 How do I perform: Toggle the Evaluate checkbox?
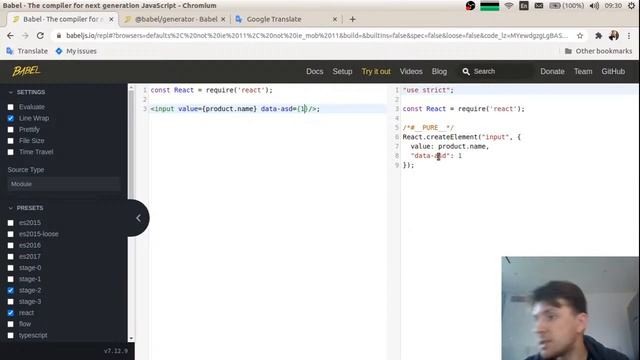(x=11, y=107)
